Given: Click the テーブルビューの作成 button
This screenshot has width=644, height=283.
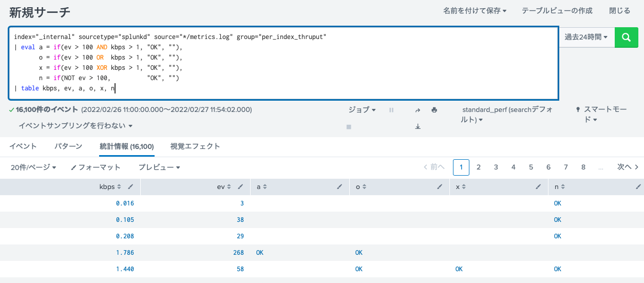Looking at the screenshot, I should [x=557, y=11].
